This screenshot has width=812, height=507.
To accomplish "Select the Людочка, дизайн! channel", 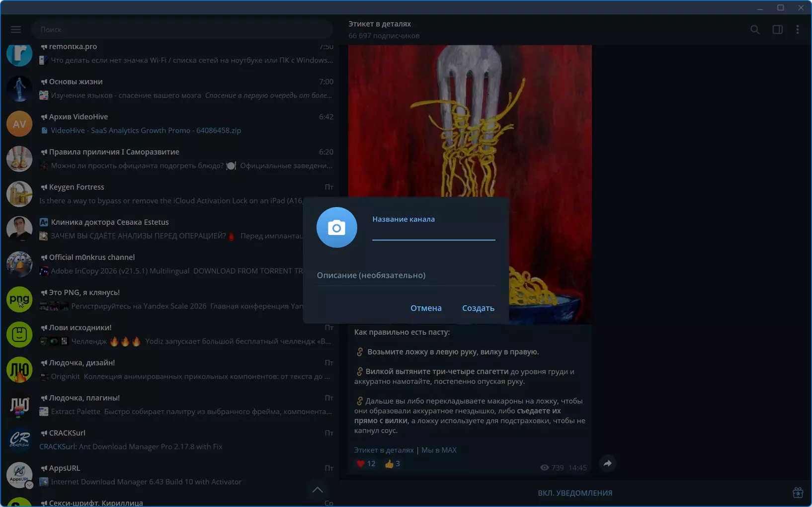I will coord(169,369).
